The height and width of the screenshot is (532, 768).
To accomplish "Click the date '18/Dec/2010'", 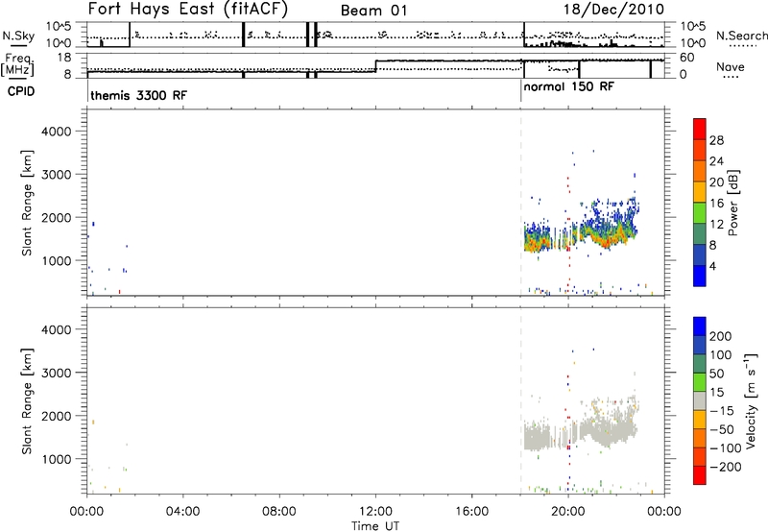I will click(x=613, y=10).
